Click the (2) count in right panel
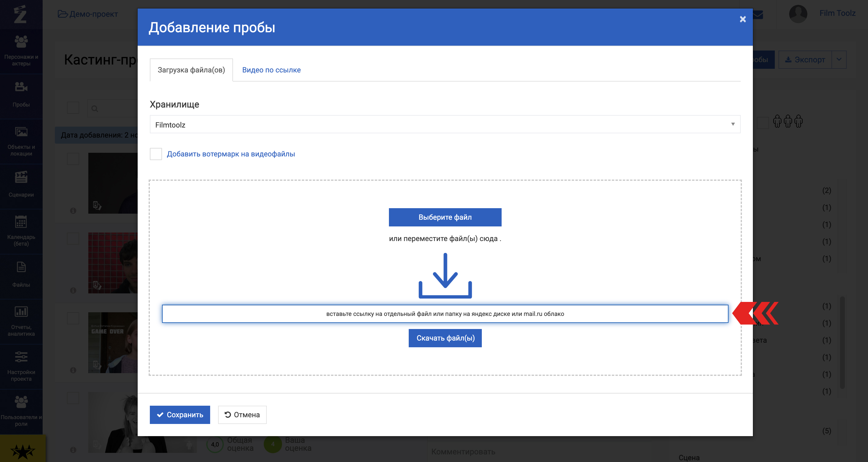The height and width of the screenshot is (462, 868). click(x=827, y=191)
